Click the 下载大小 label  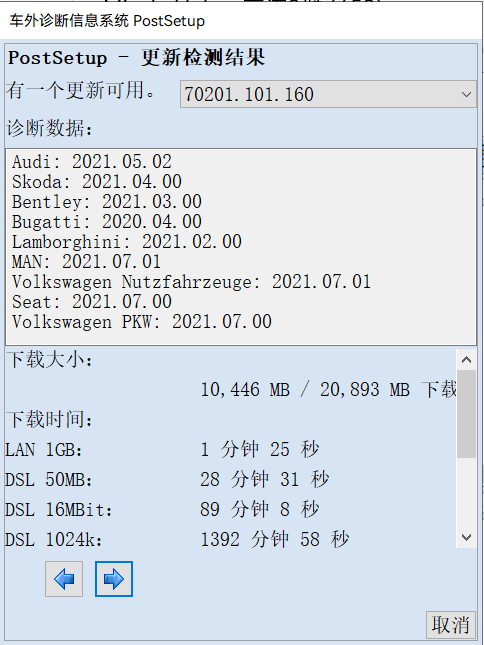[50, 360]
